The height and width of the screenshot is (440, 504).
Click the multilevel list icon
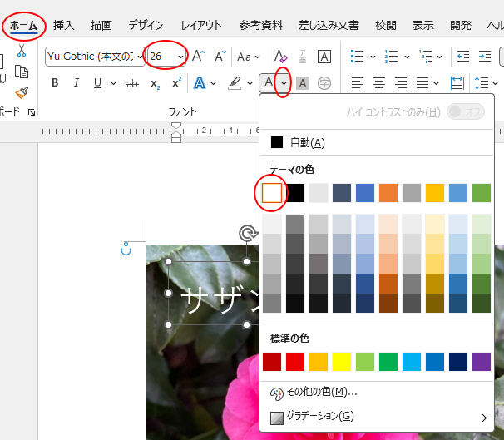coord(425,57)
